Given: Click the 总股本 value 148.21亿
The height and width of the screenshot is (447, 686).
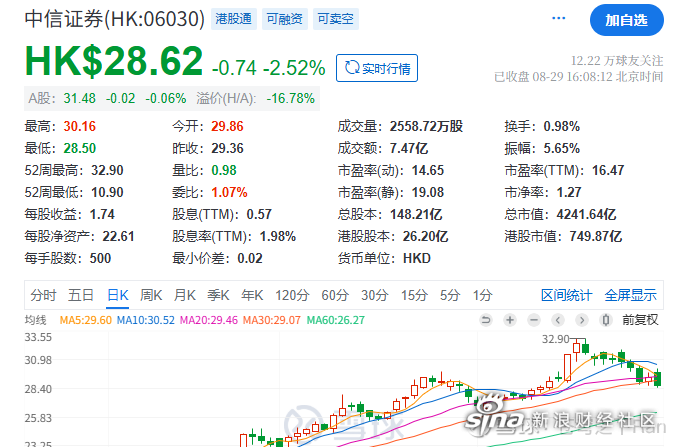Looking at the screenshot, I should (416, 214).
